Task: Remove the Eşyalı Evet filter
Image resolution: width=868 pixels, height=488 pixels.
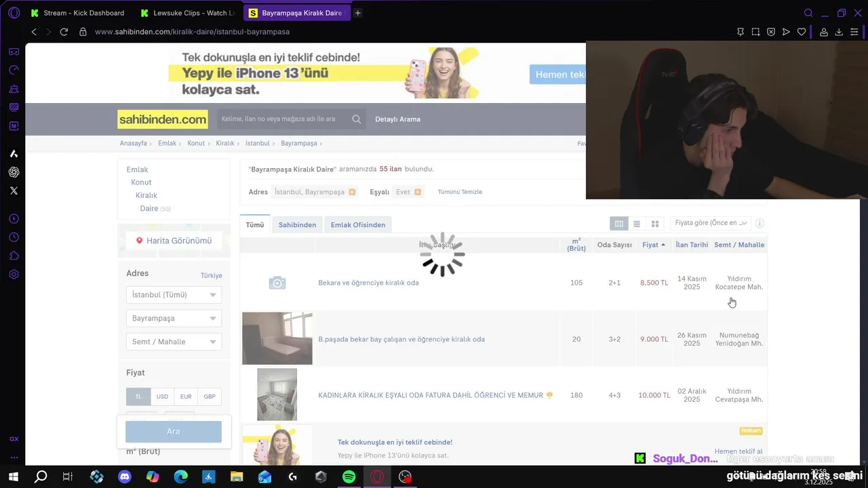Action: pyautogui.click(x=418, y=192)
